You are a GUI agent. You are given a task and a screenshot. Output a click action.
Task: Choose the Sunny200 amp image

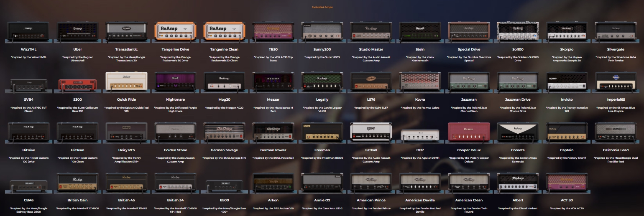322,32
